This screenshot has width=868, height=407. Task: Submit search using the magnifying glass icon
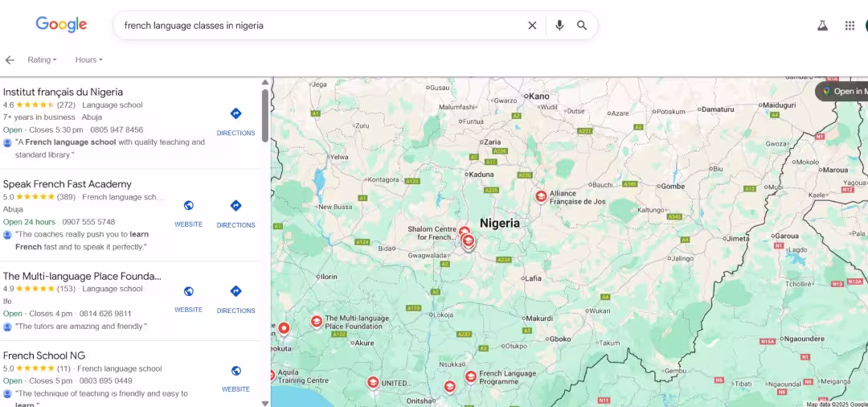tap(582, 26)
